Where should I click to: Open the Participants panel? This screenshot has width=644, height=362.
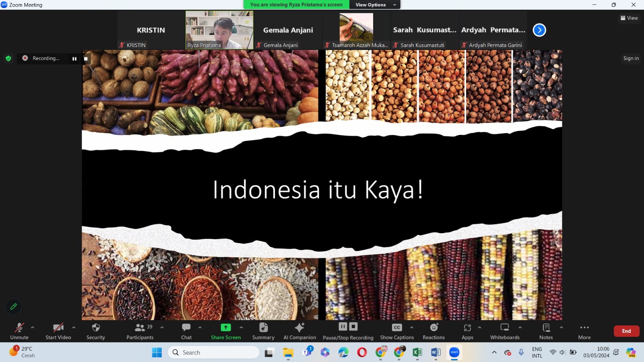tap(140, 331)
